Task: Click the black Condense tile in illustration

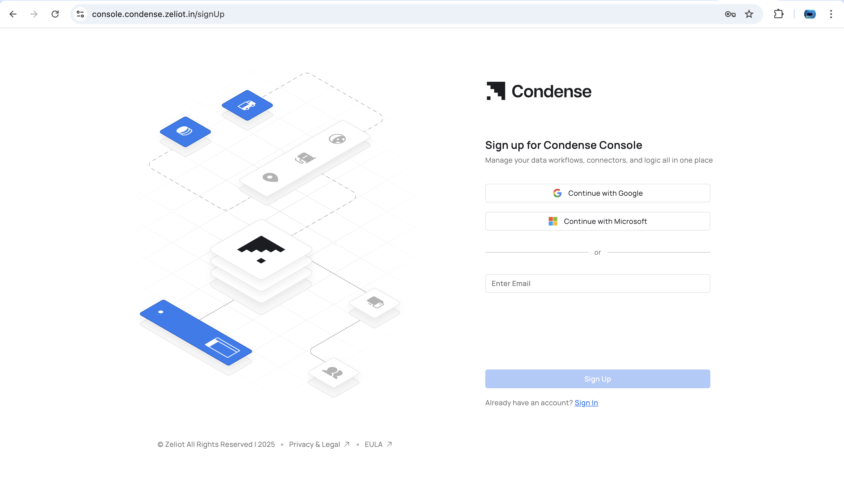Action: pos(261,249)
